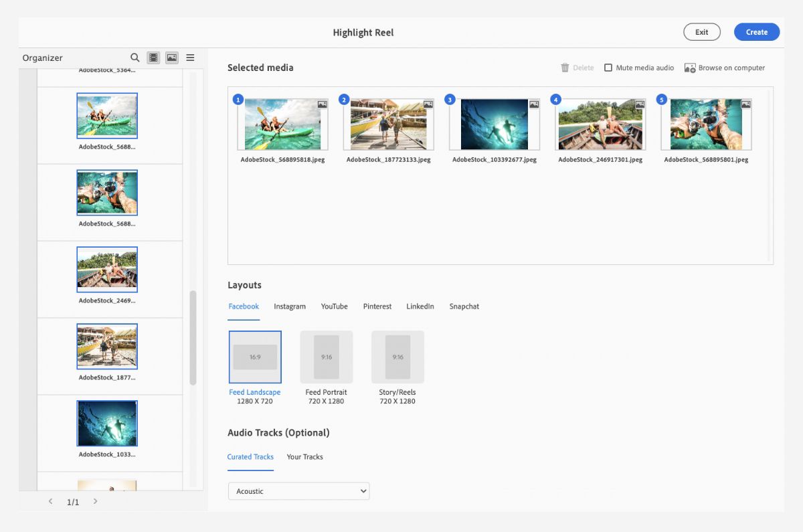Click the Delete trash icon above selected media

pyautogui.click(x=565, y=68)
